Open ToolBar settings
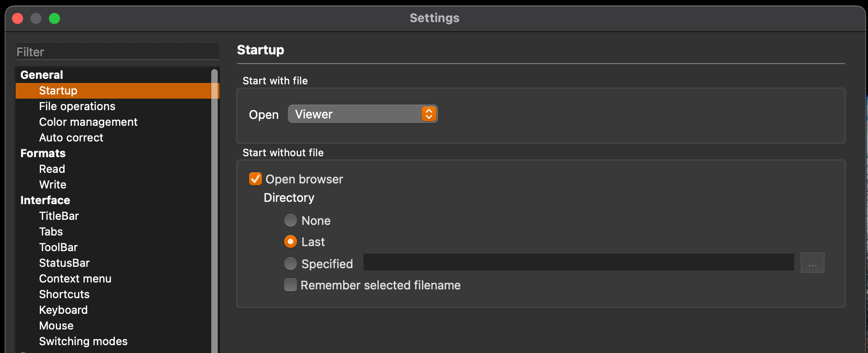Screen dimensions: 868x353 click(58, 247)
